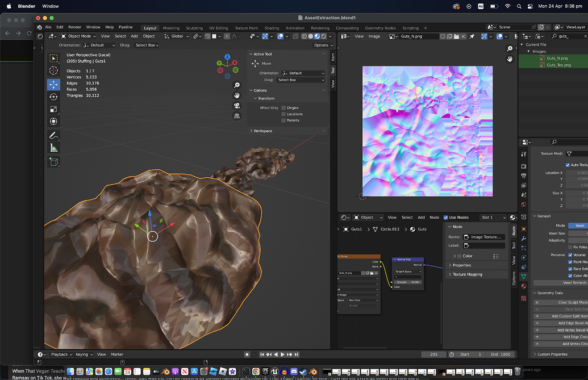588x380 pixels.
Task: Click the outliner search field
Action: coord(569,36)
